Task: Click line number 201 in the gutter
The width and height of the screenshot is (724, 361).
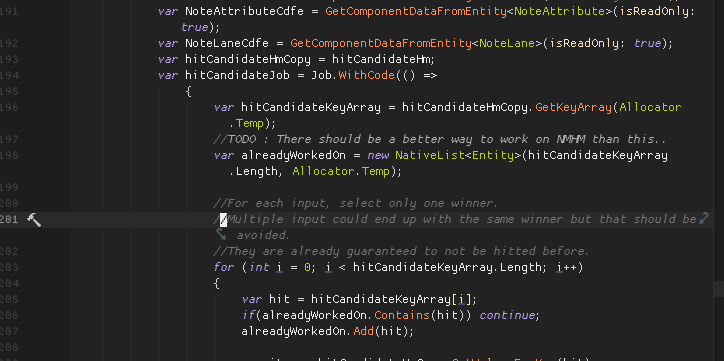Action: coord(8,220)
